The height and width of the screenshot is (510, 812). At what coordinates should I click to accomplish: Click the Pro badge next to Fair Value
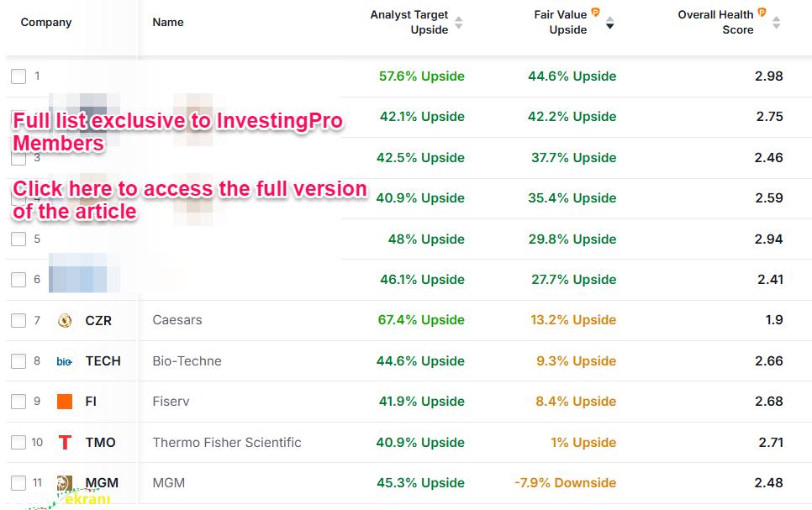(x=595, y=12)
